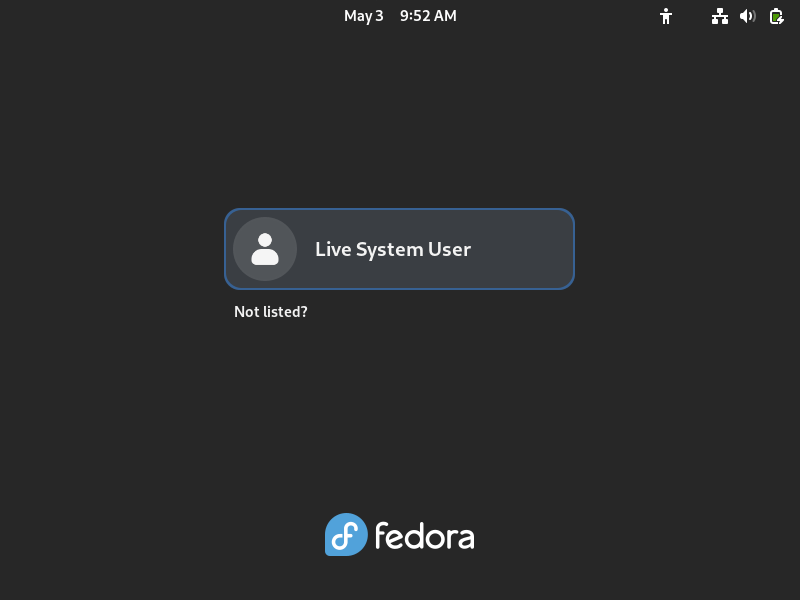
Task: Click the fedora wordmark text
Action: (x=425, y=536)
